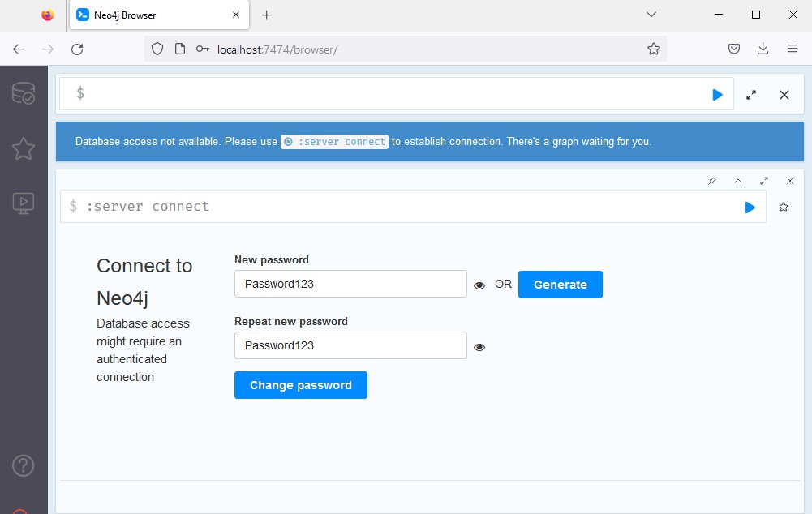Click the Change password button

coord(301,385)
